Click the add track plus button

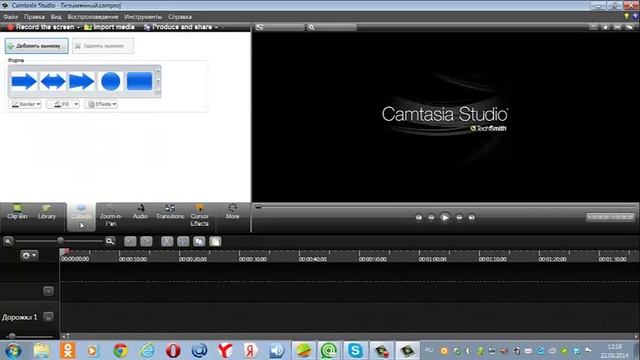tap(48, 291)
